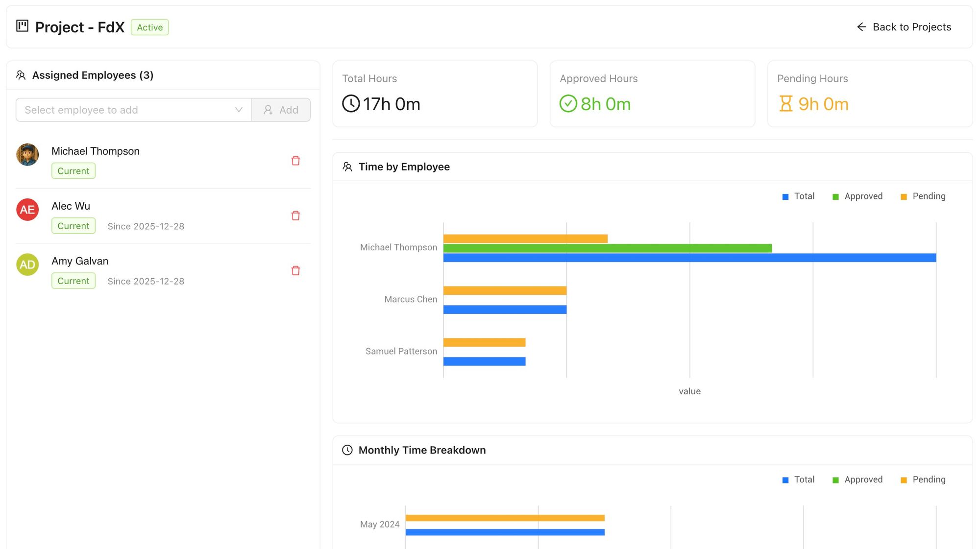Click Michael Thompson's blue Total bar
Screen dimensions: 980x549
tap(689, 258)
